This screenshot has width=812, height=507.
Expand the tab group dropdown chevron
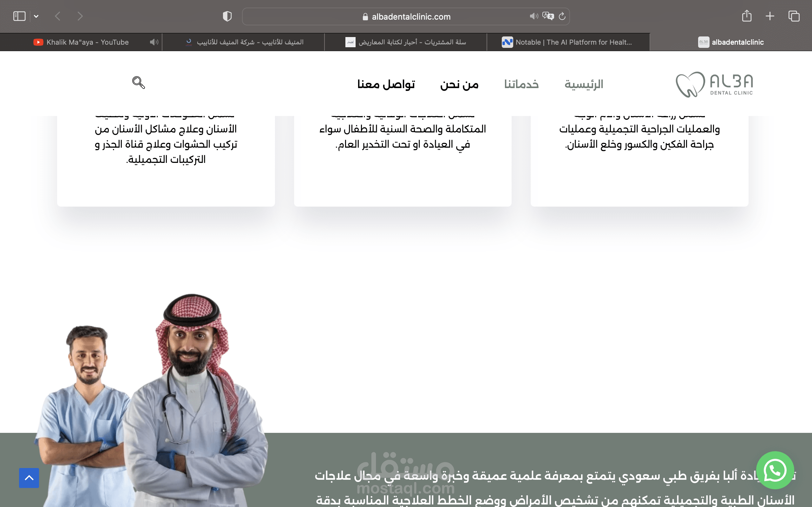[x=36, y=16]
